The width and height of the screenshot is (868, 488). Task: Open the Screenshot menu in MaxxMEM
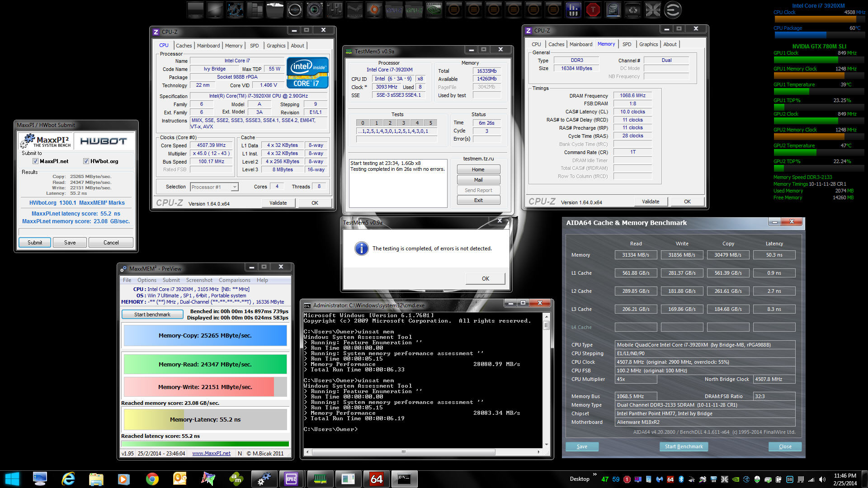click(199, 280)
